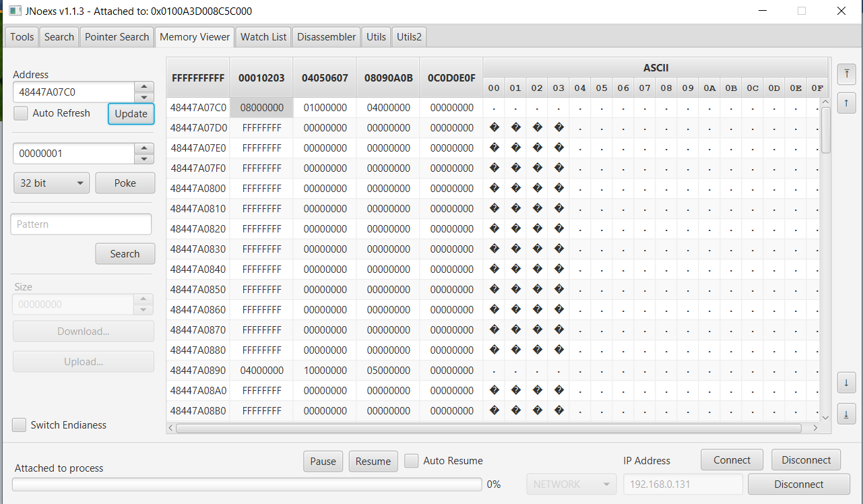Click the Update button
Image resolution: width=863 pixels, height=504 pixels.
(x=131, y=114)
